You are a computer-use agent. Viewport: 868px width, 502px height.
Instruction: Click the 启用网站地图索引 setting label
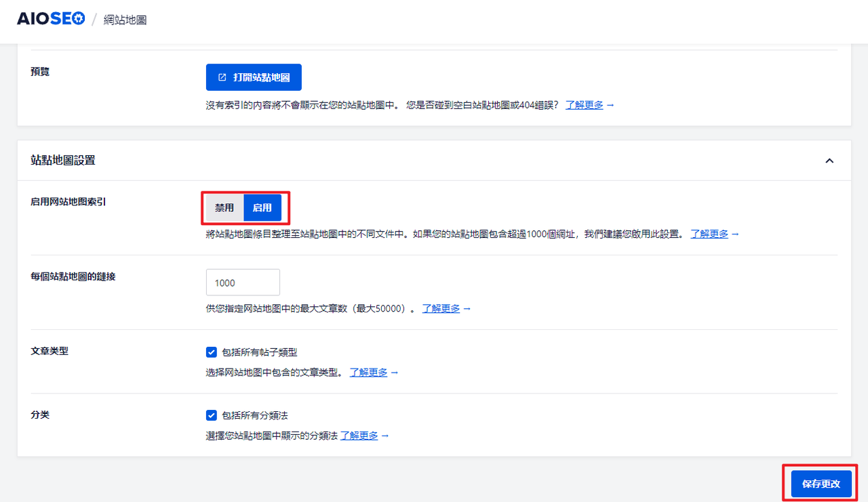[68, 202]
